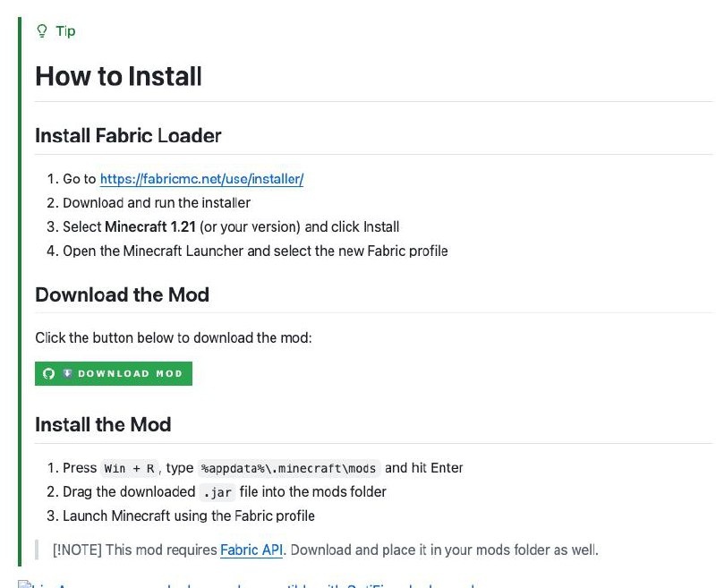Click the green Tip label text
The image size is (716, 588).
pyautogui.click(x=65, y=31)
